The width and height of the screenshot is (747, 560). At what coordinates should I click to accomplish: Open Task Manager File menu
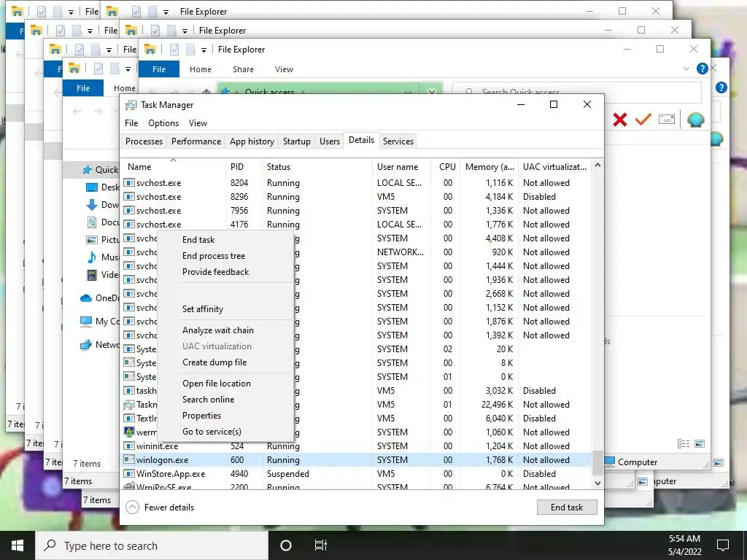131,123
